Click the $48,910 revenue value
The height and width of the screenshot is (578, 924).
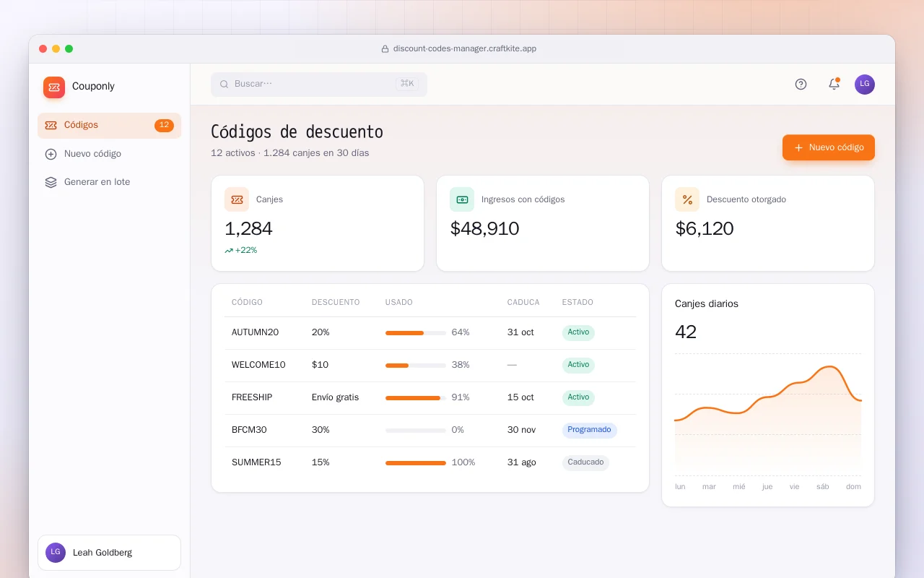(484, 229)
